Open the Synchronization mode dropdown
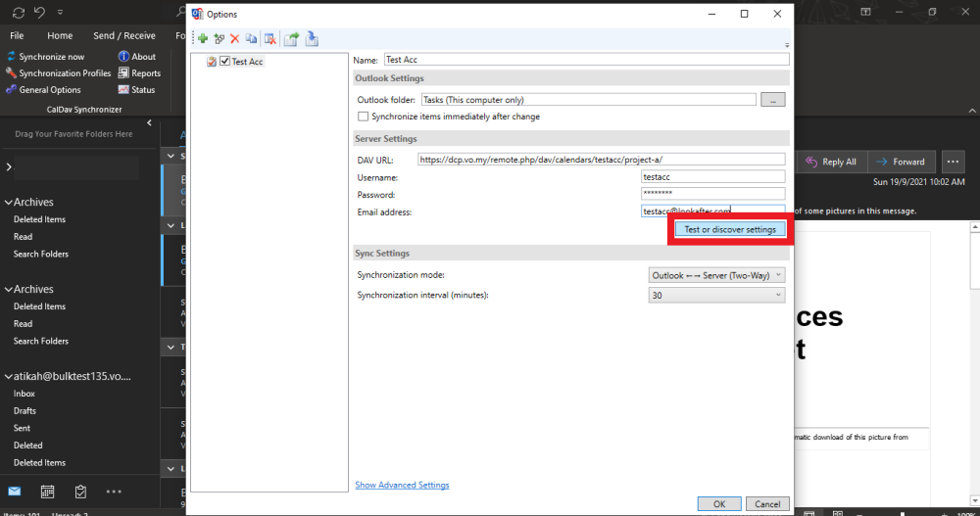The height and width of the screenshot is (516, 980). click(716, 276)
